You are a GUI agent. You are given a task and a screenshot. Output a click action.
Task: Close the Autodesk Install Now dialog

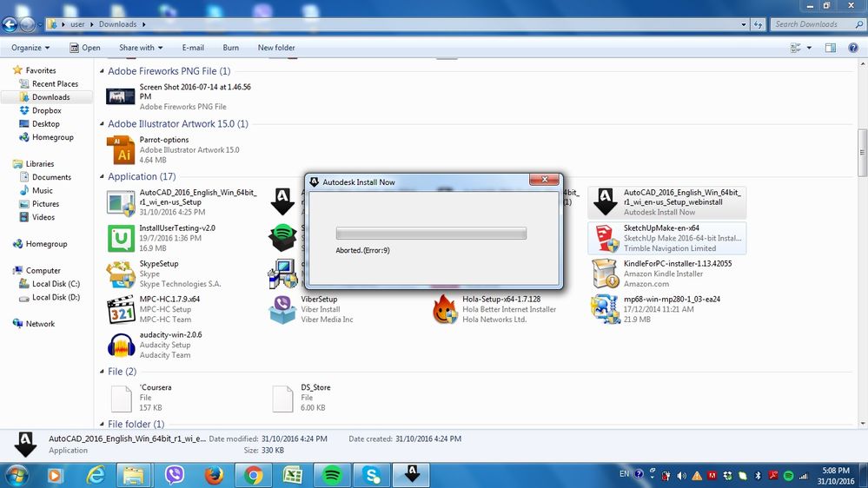pos(544,179)
